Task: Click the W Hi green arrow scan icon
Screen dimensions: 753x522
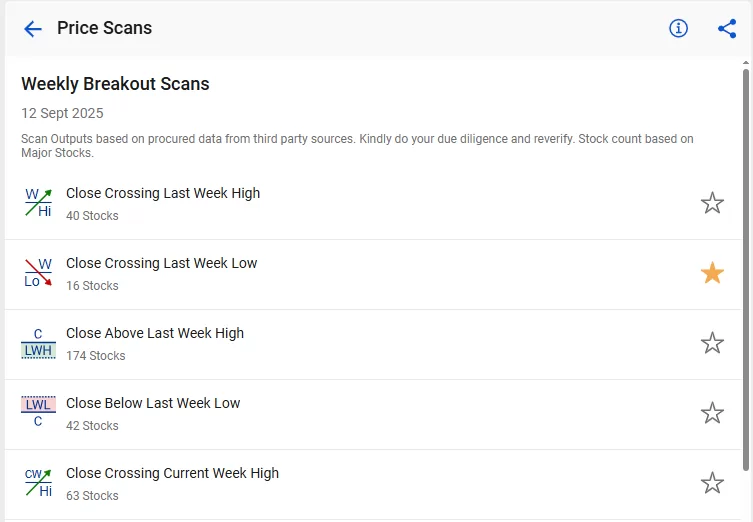Action: (x=38, y=203)
